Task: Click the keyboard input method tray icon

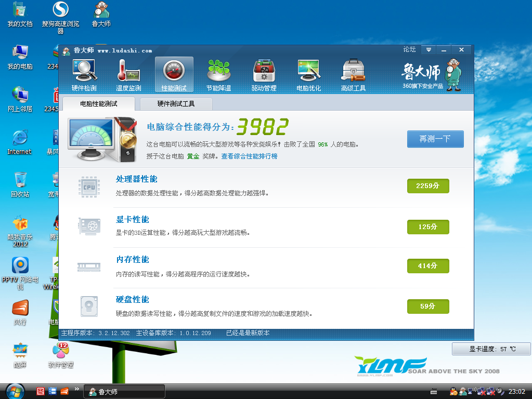Action: tap(434, 392)
